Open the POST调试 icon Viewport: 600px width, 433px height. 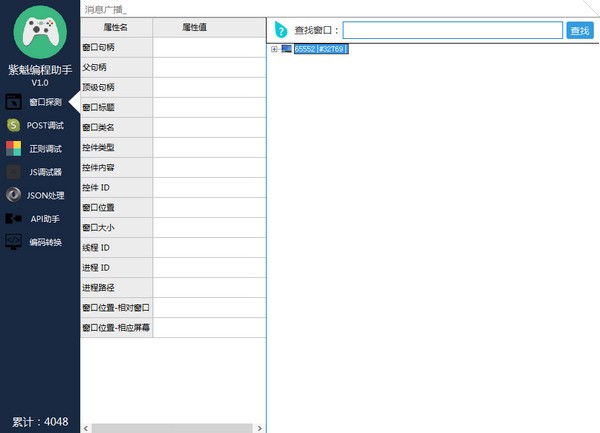pos(13,125)
